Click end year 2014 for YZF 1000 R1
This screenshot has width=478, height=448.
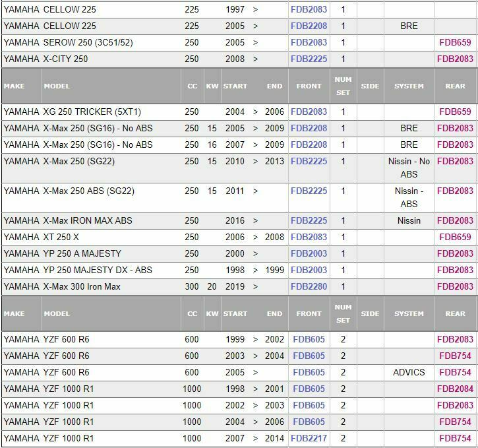[274, 438]
